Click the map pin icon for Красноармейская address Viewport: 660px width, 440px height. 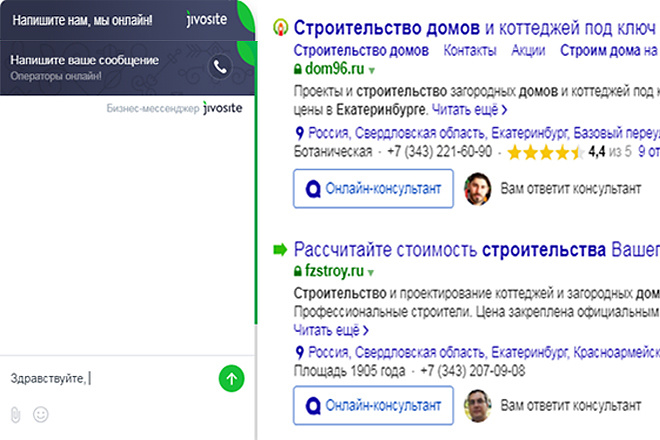click(299, 352)
